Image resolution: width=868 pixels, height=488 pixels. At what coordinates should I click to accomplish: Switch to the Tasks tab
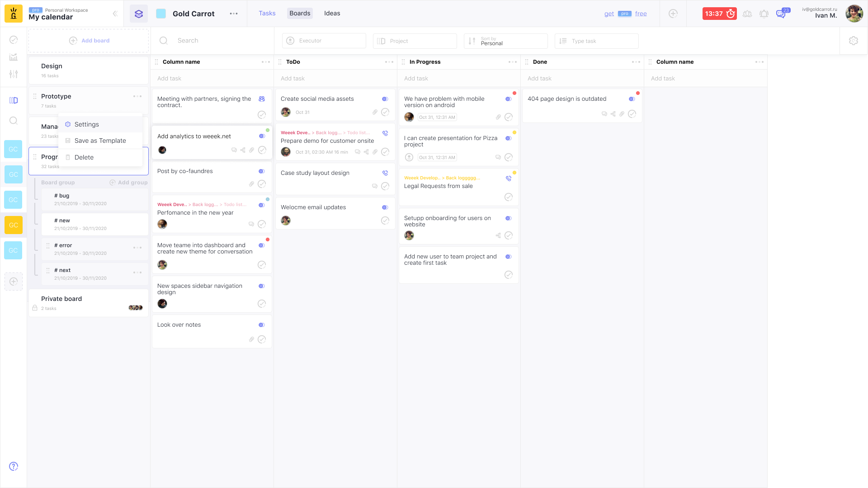point(267,13)
